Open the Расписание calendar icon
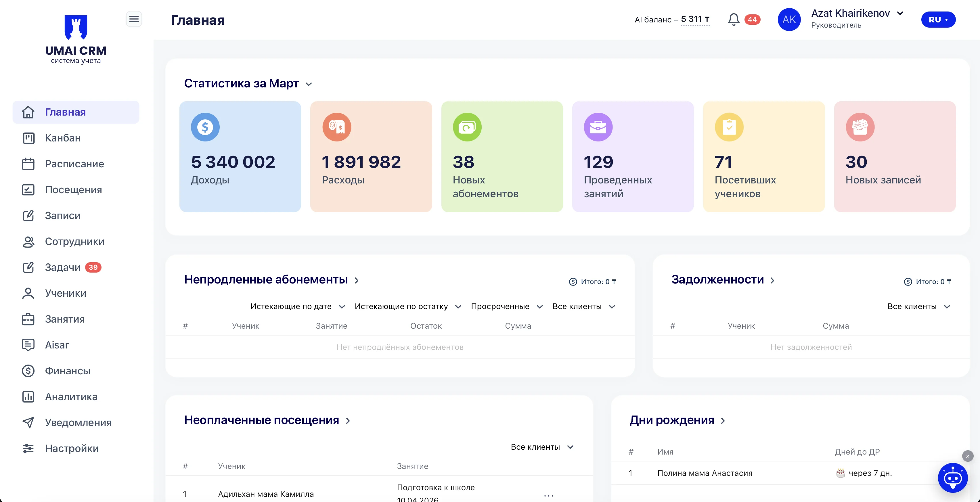980x502 pixels. click(28, 164)
